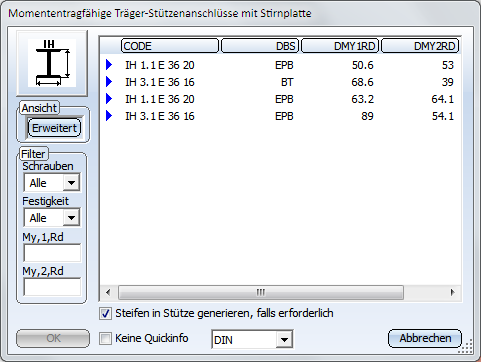Click the scrollbar left arrow

point(108,293)
